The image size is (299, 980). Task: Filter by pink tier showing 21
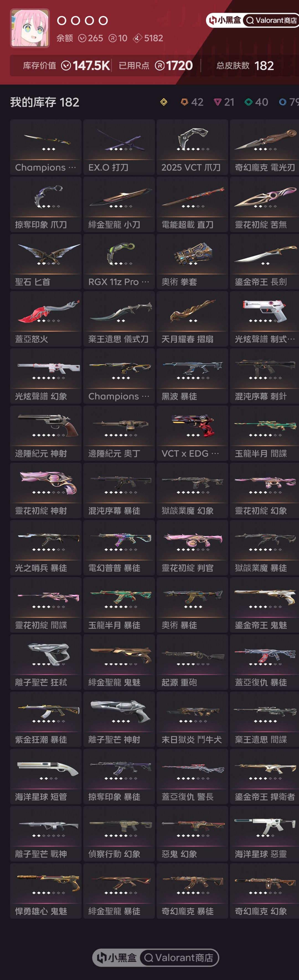(x=224, y=102)
